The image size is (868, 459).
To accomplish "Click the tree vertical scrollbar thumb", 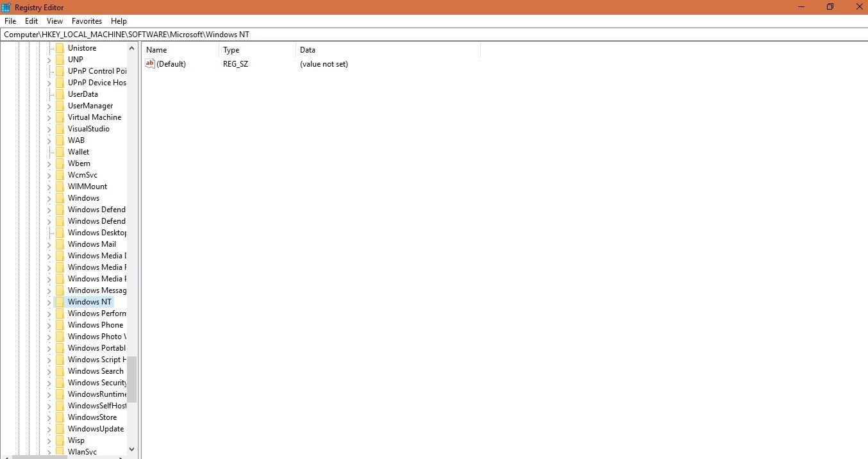I will 132,380.
